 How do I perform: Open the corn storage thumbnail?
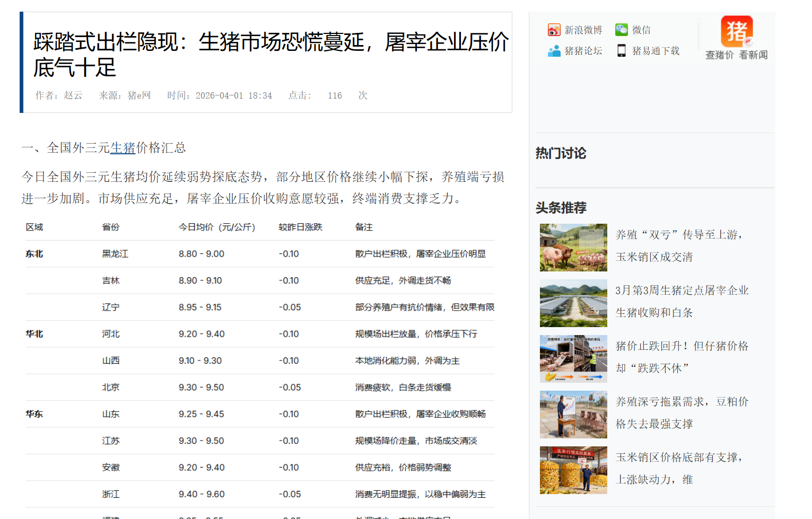coord(573,470)
